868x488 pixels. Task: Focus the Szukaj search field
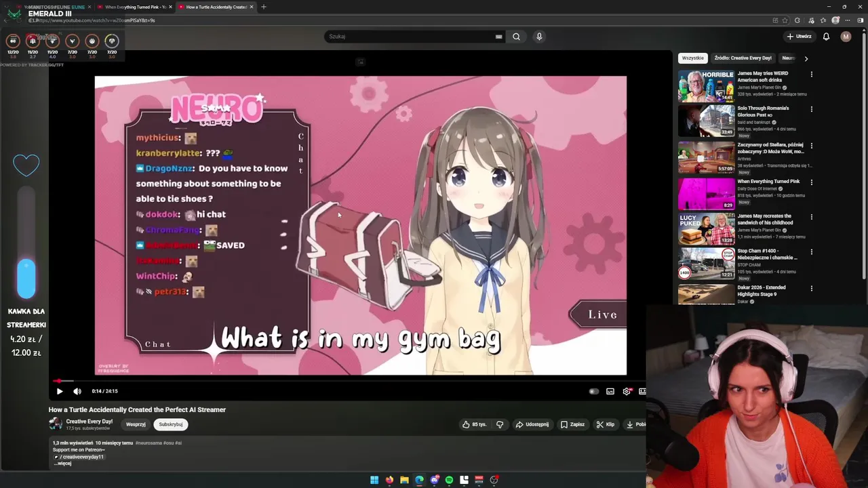pos(410,37)
